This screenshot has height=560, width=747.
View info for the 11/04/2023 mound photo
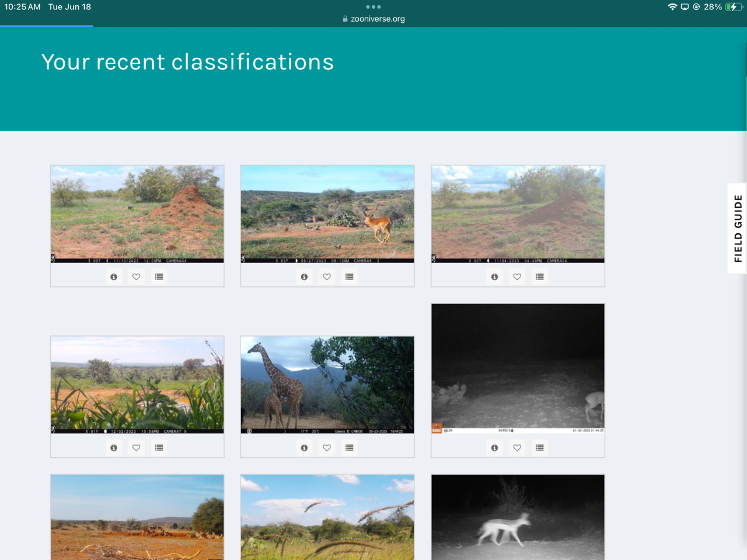(x=494, y=277)
